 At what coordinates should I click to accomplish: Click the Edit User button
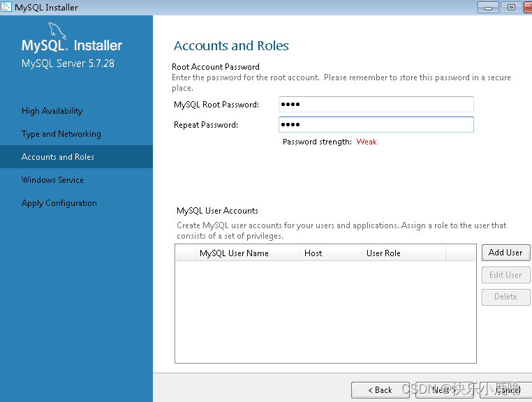point(505,275)
